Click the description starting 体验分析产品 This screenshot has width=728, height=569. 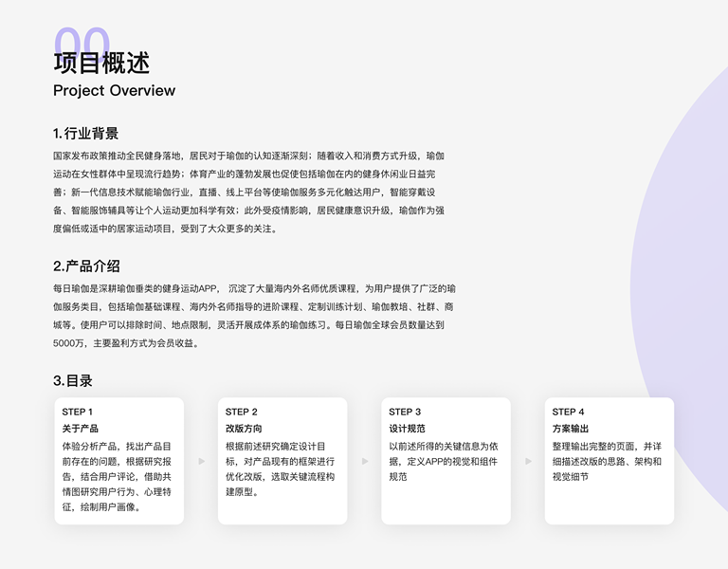coord(117,477)
